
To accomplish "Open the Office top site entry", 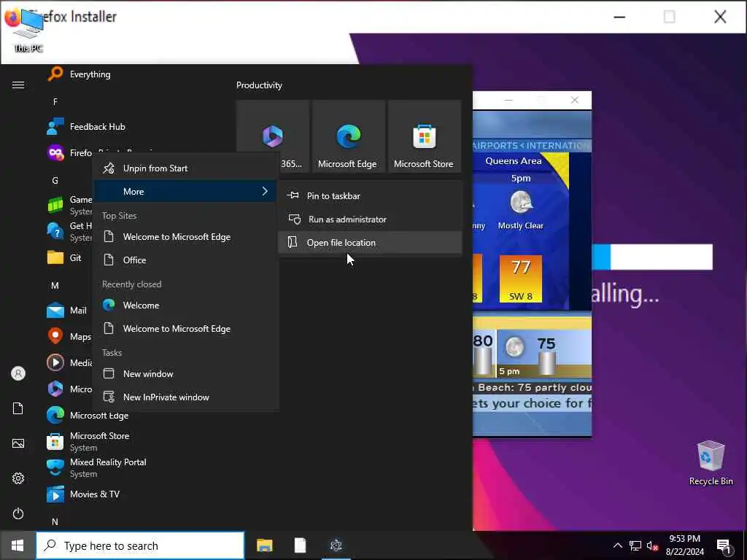I will pos(185,260).
